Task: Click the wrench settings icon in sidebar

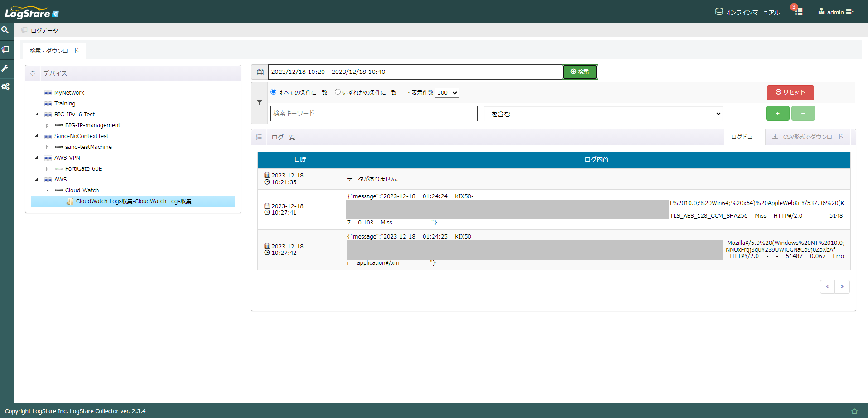Action: (5, 68)
